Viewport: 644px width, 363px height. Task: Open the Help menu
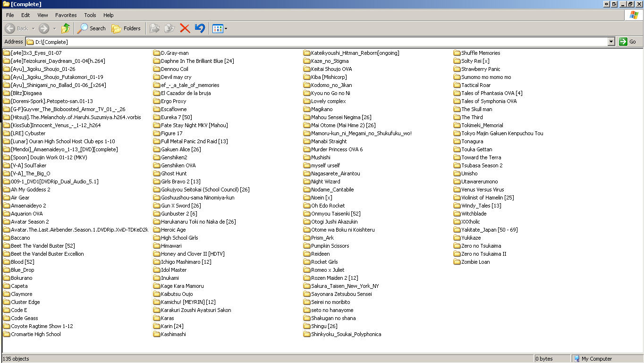pyautogui.click(x=108, y=15)
